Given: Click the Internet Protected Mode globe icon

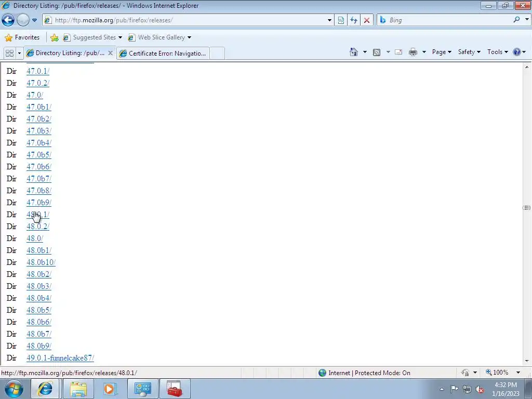Looking at the screenshot, I should pos(322,373).
